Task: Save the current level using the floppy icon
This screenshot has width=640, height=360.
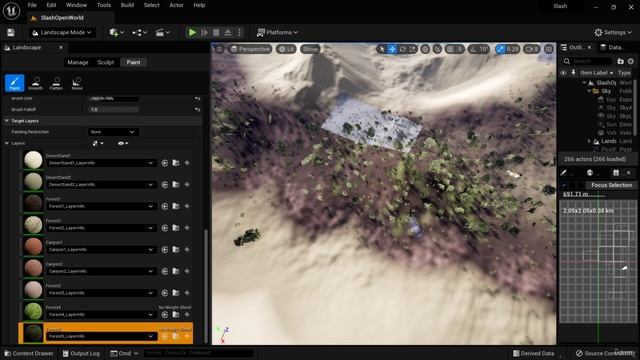Action: click(x=11, y=32)
